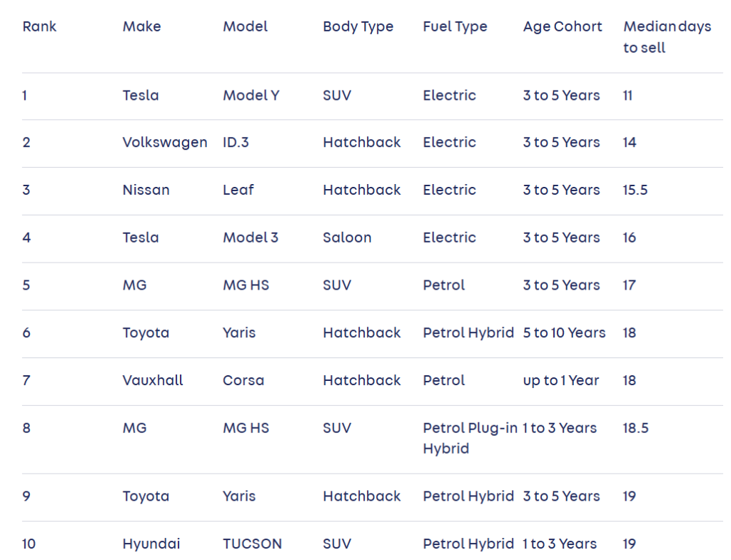Click the "Volkswagen" make cell

tap(165, 143)
